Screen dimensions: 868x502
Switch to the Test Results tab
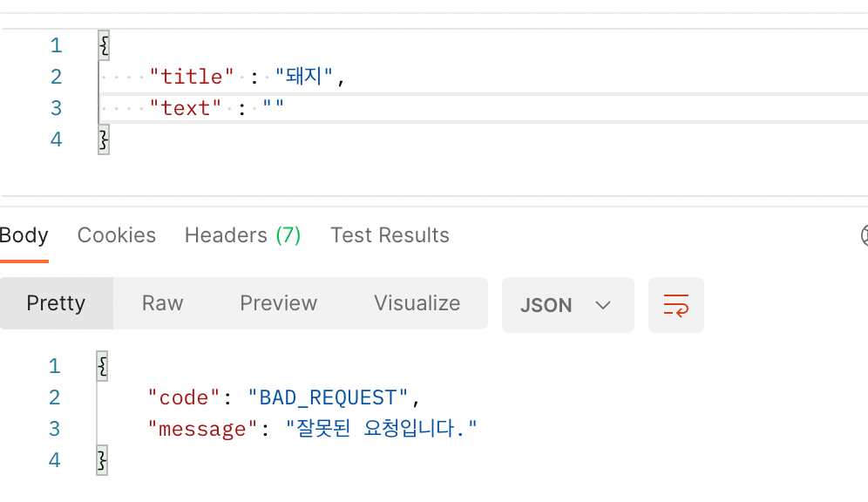[x=390, y=235]
